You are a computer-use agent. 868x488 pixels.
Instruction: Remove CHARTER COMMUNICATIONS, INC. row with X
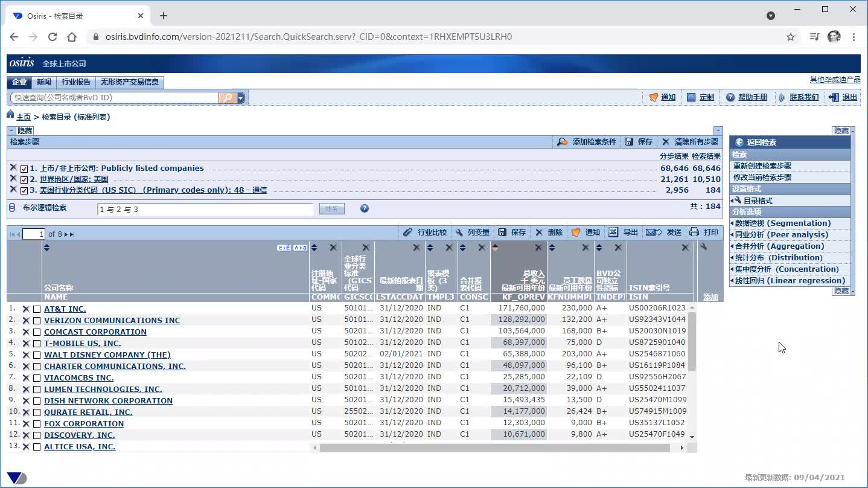point(26,367)
